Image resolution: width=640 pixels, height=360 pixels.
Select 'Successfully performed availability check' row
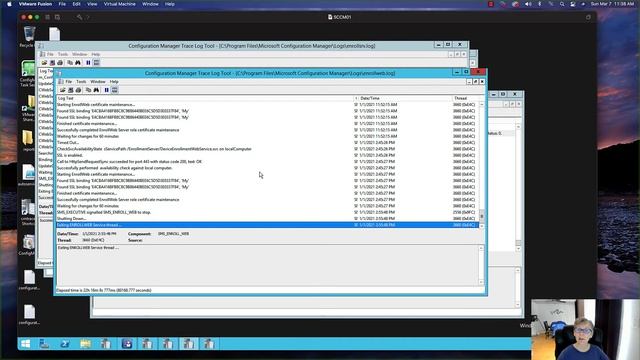pyautogui.click(x=267, y=168)
